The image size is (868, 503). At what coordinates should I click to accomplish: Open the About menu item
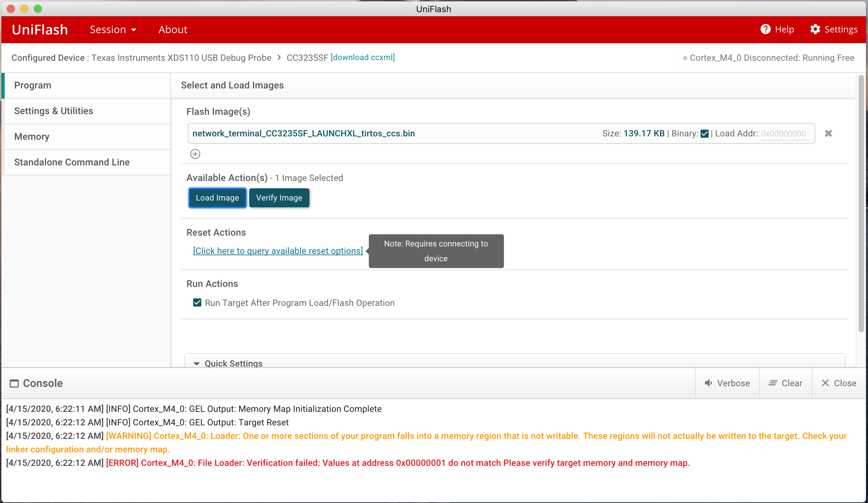(x=173, y=30)
